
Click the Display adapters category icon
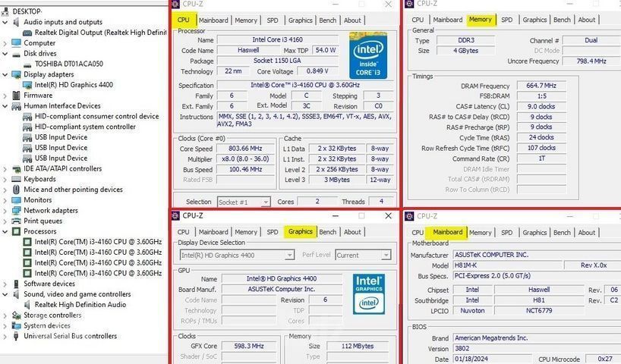coord(16,74)
